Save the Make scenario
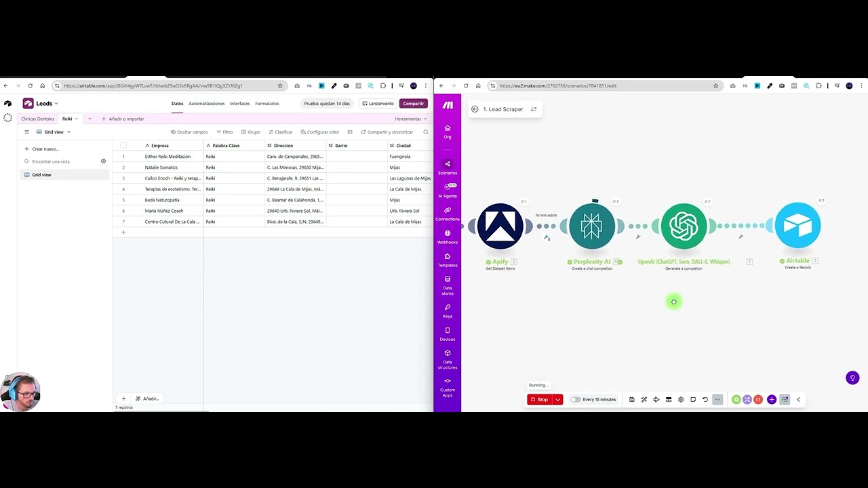Viewport: 868px width, 488px height. (631, 399)
